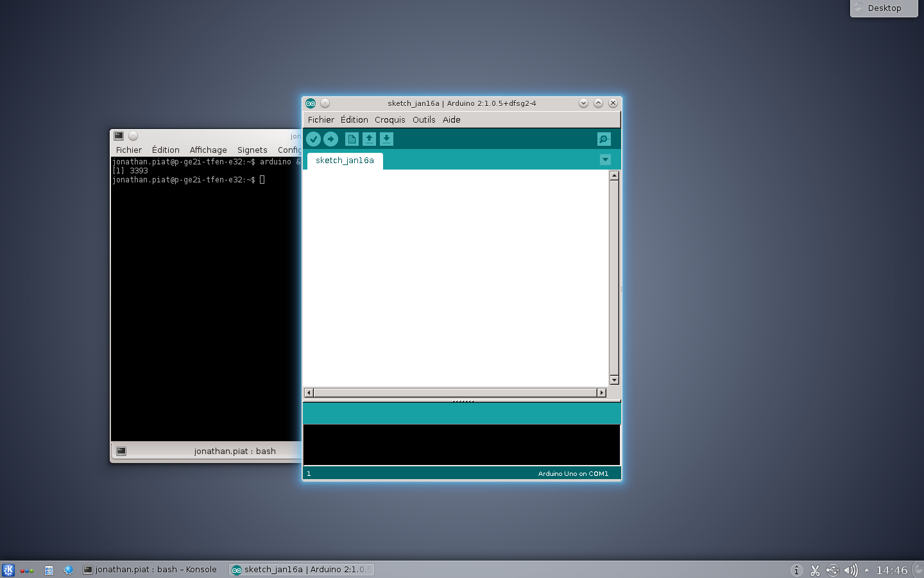The width and height of the screenshot is (924, 578).
Task: Open the Outils menu in Arduino
Action: [424, 120]
